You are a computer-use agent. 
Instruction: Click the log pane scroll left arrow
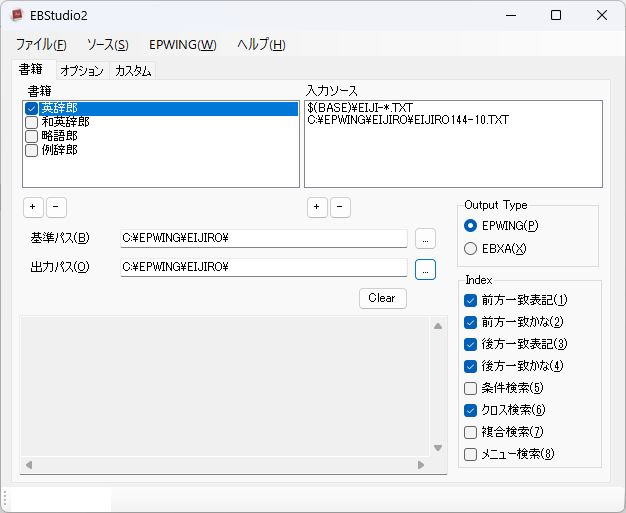click(29, 465)
